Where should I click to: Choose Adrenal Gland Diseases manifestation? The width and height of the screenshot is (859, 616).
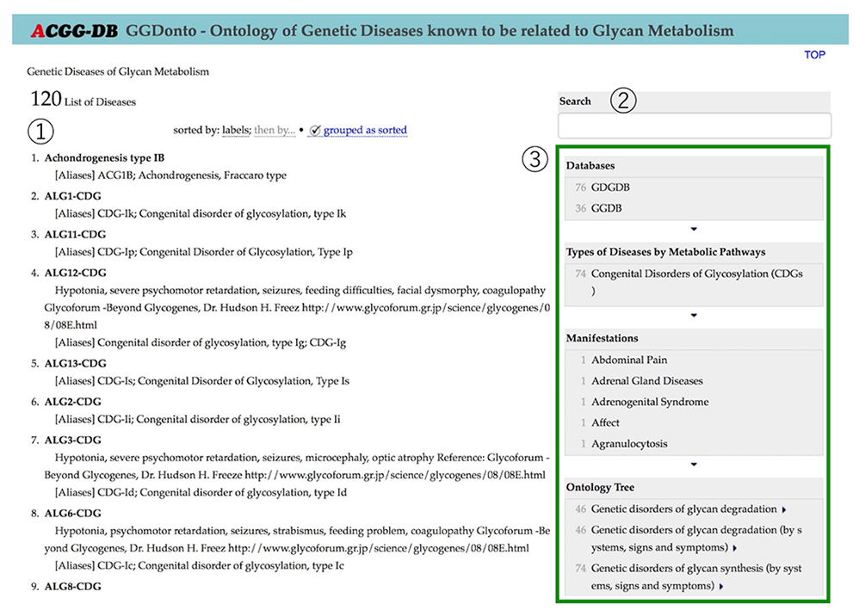pos(646,380)
